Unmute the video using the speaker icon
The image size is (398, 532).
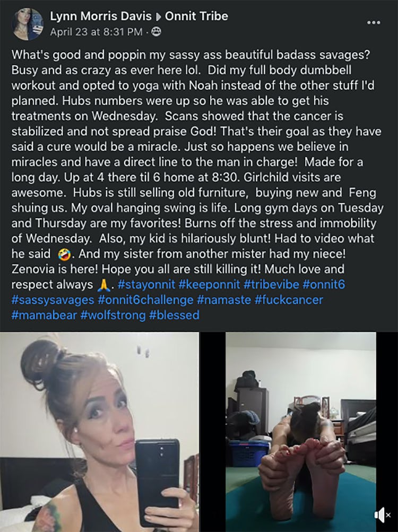click(x=383, y=515)
